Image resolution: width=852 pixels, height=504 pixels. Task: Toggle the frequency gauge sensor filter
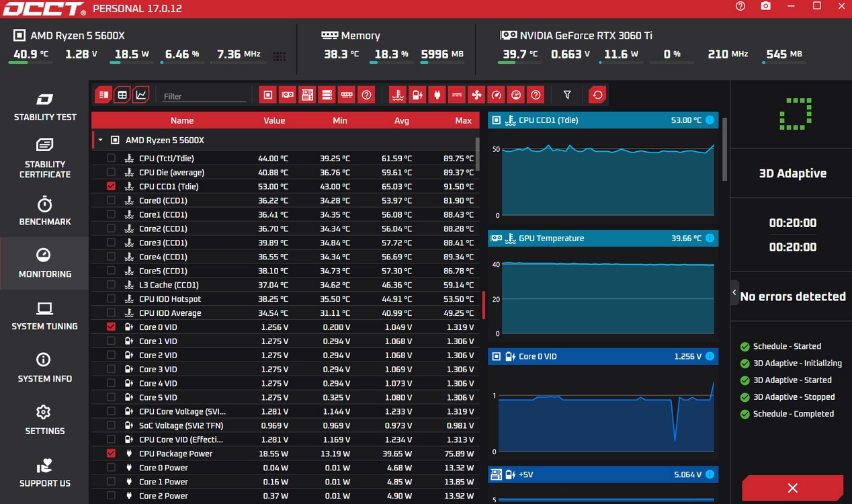[x=497, y=95]
